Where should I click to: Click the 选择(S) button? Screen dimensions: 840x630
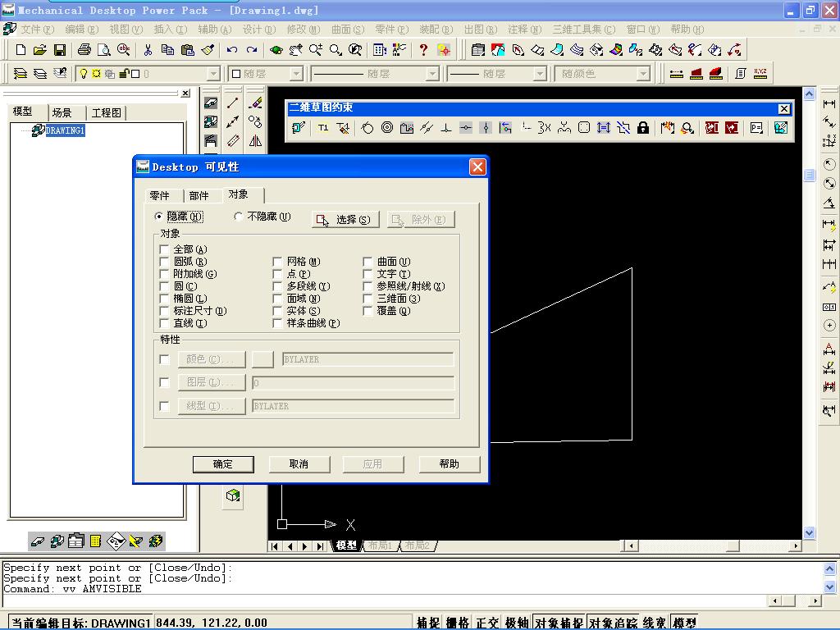point(345,220)
